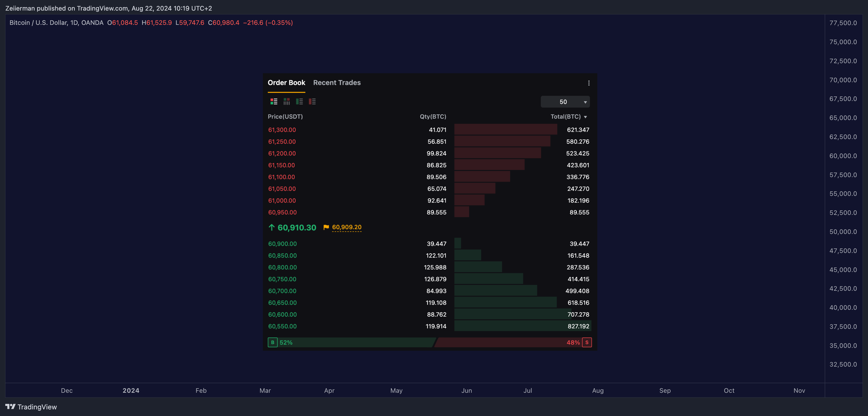Select bid price 60,900.00
The height and width of the screenshot is (416, 868).
point(282,244)
